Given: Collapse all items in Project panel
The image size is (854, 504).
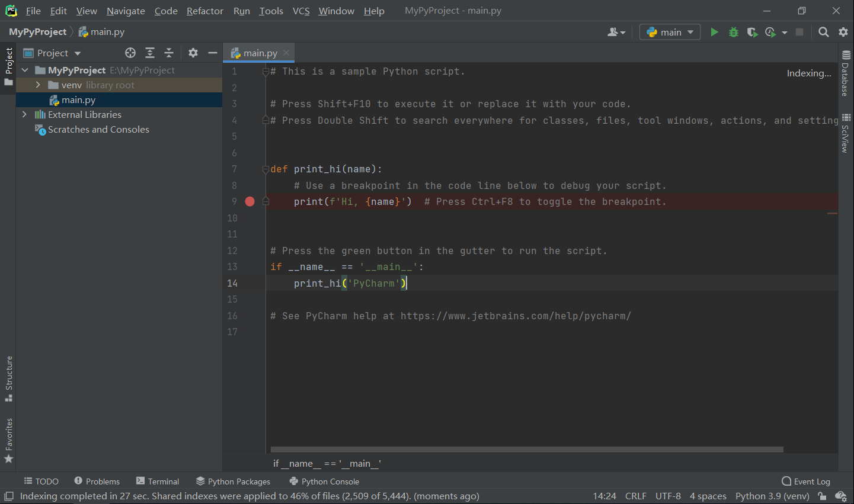Looking at the screenshot, I should [169, 53].
